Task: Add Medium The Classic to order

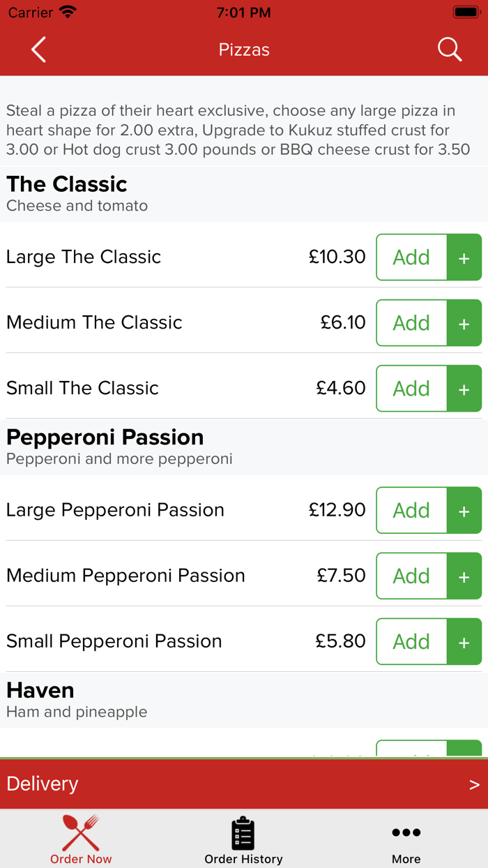Action: pyautogui.click(x=411, y=323)
